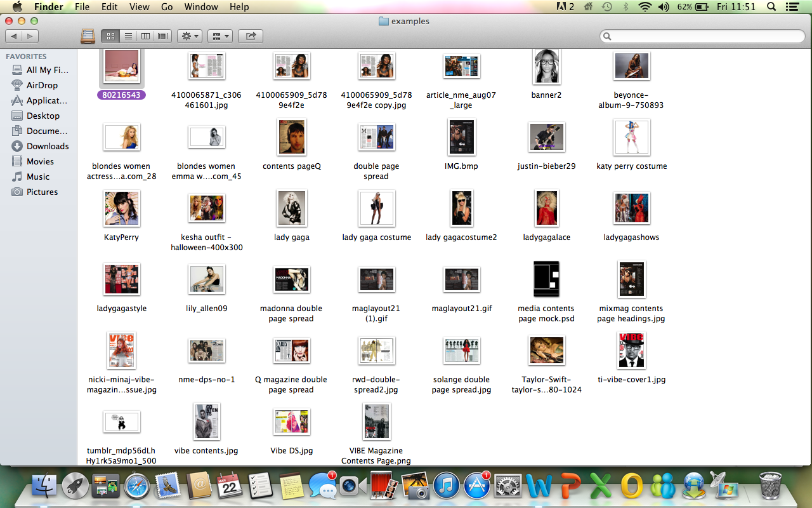
Task: Open Trash in the Dock
Action: pos(770,486)
